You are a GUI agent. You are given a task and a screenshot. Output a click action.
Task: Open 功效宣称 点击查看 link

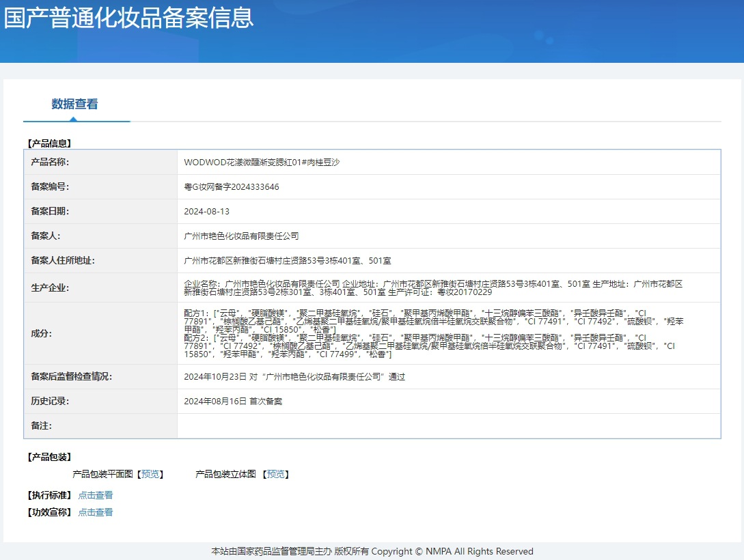pos(96,512)
